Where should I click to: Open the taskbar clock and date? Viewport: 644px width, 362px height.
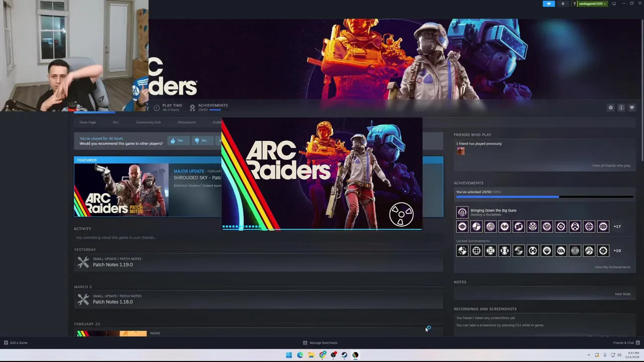point(632,355)
